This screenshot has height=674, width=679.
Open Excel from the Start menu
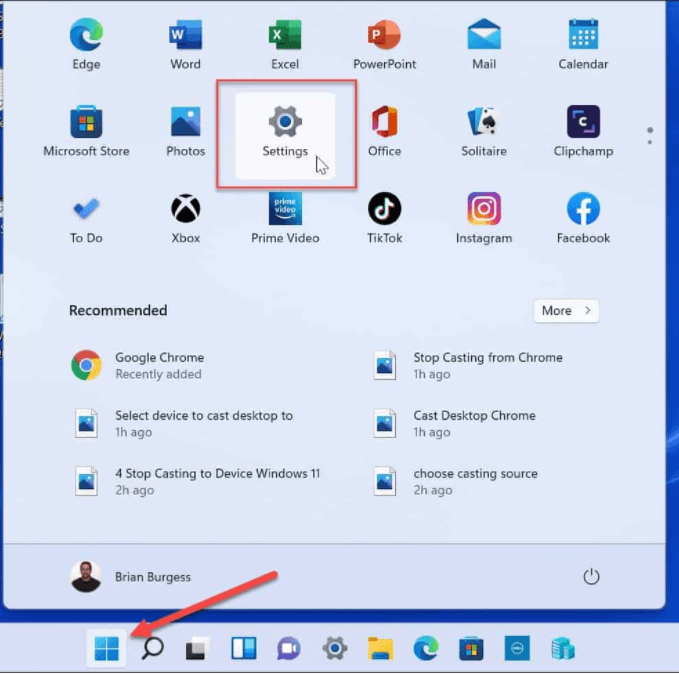point(285,44)
